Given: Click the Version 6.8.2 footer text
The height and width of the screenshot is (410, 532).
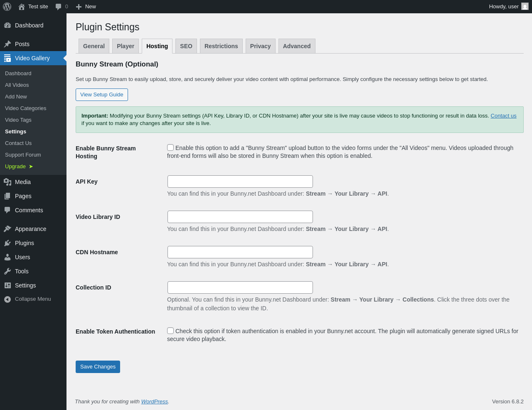Looking at the screenshot, I should pos(508,402).
